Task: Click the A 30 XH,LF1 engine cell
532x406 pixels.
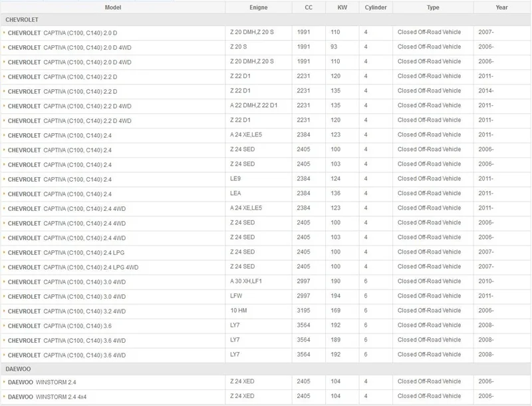Action: coord(245,281)
